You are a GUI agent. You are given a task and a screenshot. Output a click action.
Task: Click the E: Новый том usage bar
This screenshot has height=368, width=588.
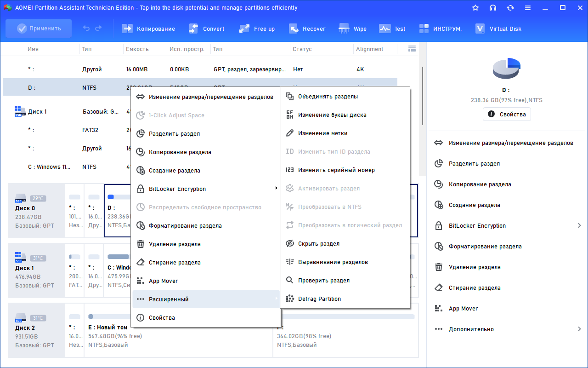click(x=178, y=316)
